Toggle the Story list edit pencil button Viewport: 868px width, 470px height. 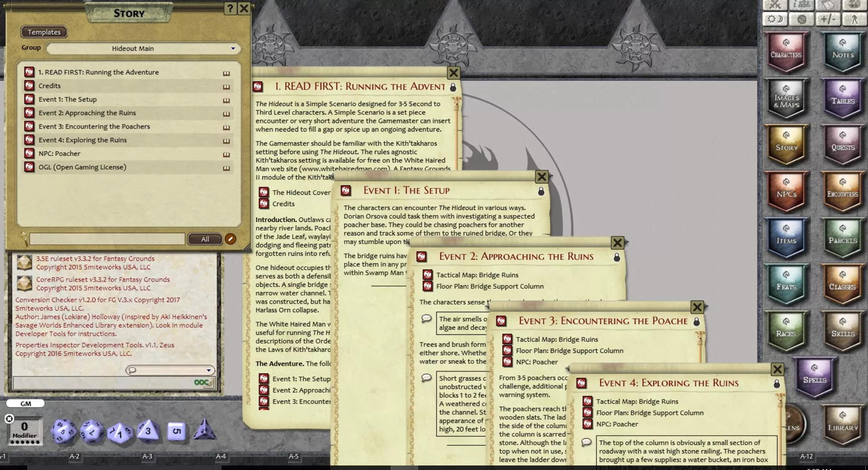point(231,239)
